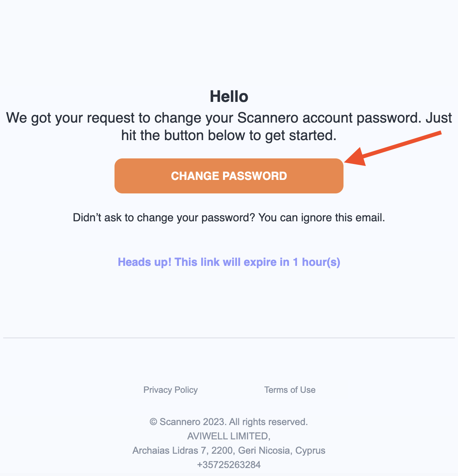Click 'hit the button below to get started' text

tap(229, 135)
